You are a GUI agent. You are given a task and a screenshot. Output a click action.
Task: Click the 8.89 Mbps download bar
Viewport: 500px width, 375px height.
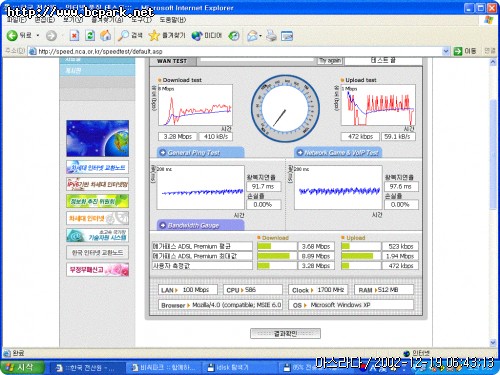[x=277, y=256]
